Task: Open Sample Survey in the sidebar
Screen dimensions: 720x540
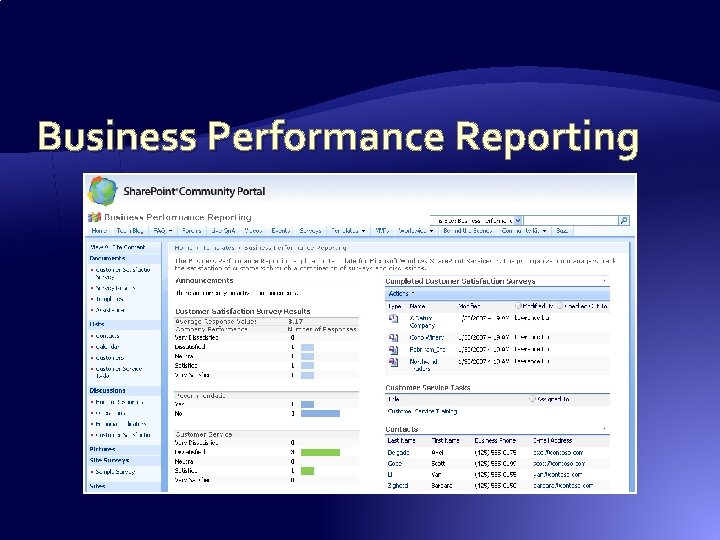Action: tap(115, 472)
